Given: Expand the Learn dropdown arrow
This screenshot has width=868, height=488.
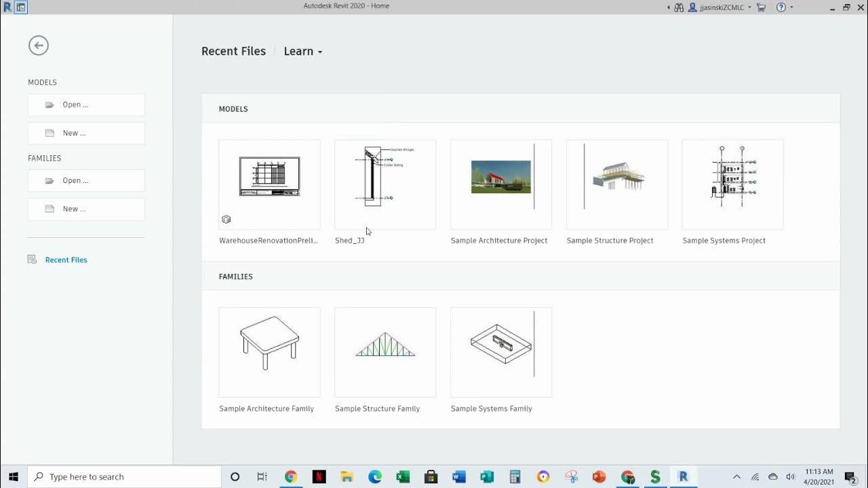Looking at the screenshot, I should (x=320, y=52).
